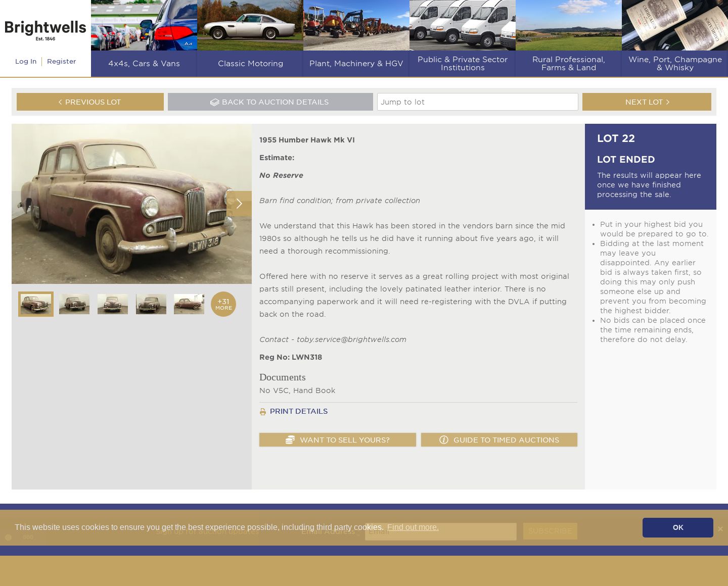Click the white vans banner image
Screen dimensions: 728x586
463,25
